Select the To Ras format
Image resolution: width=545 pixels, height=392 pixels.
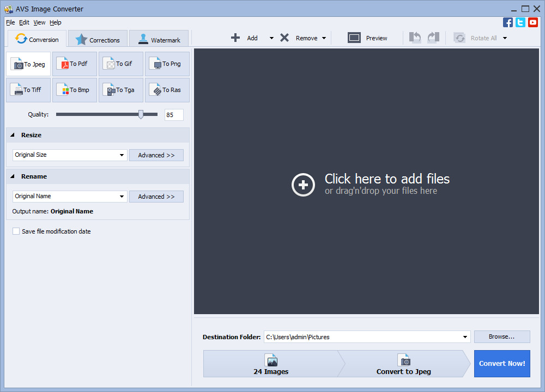(167, 90)
